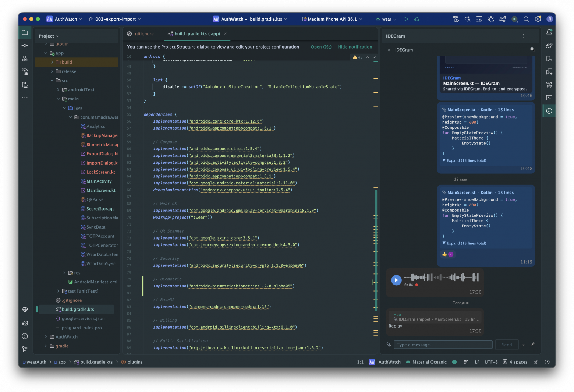Open UTF-8 encoding selector in status bar
574x392 pixels.
point(491,362)
